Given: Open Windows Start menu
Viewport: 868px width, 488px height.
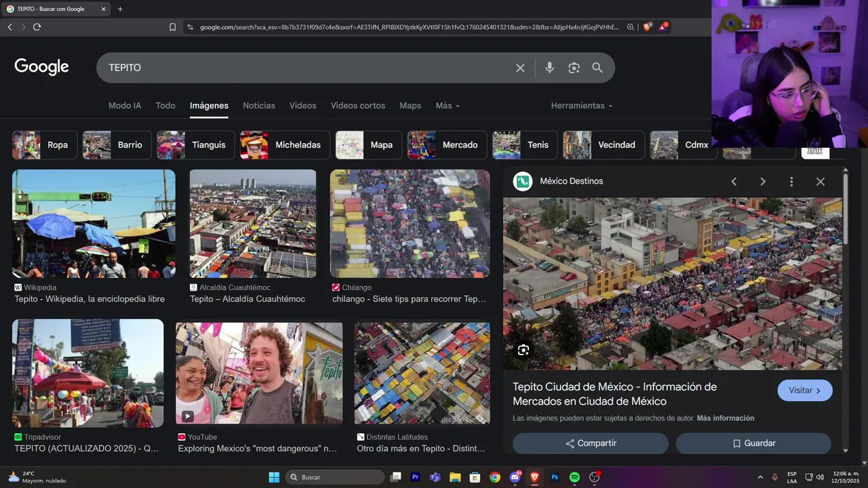Looking at the screenshot, I should pyautogui.click(x=274, y=477).
